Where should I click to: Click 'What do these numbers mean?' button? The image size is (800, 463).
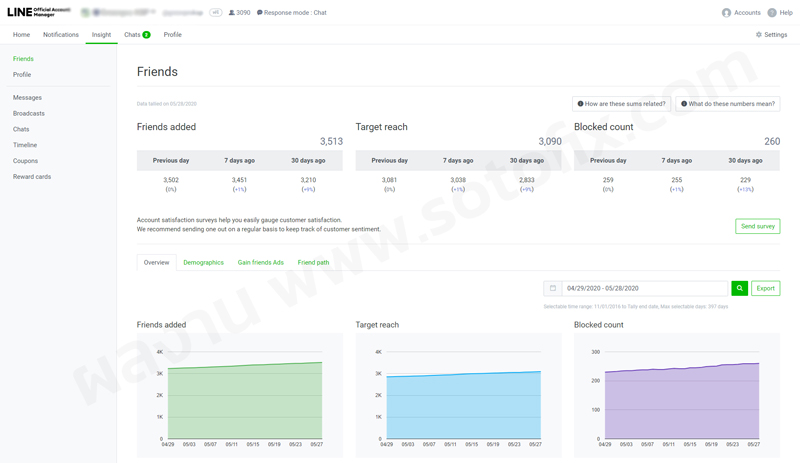click(x=727, y=104)
